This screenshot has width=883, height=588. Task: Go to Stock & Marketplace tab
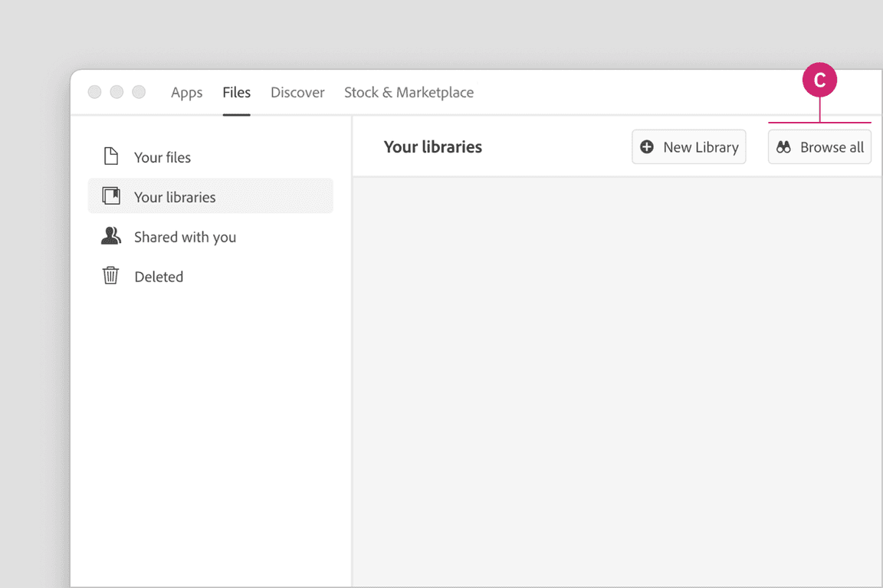click(x=409, y=93)
